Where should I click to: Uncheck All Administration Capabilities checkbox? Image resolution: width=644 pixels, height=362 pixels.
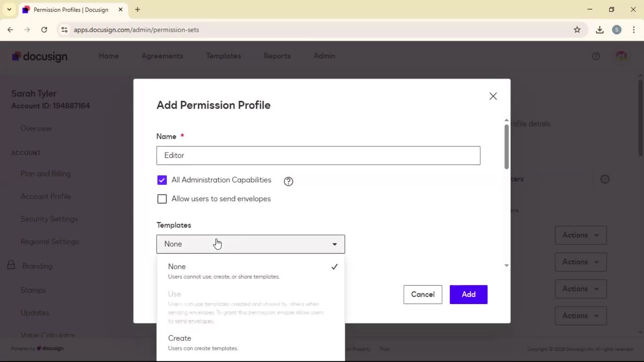click(162, 180)
